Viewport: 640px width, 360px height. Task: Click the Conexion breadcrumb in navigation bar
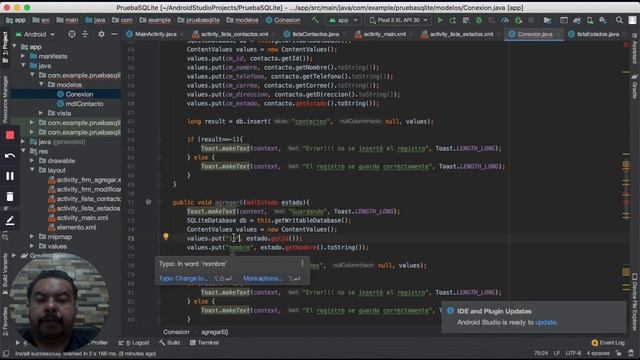point(283,20)
